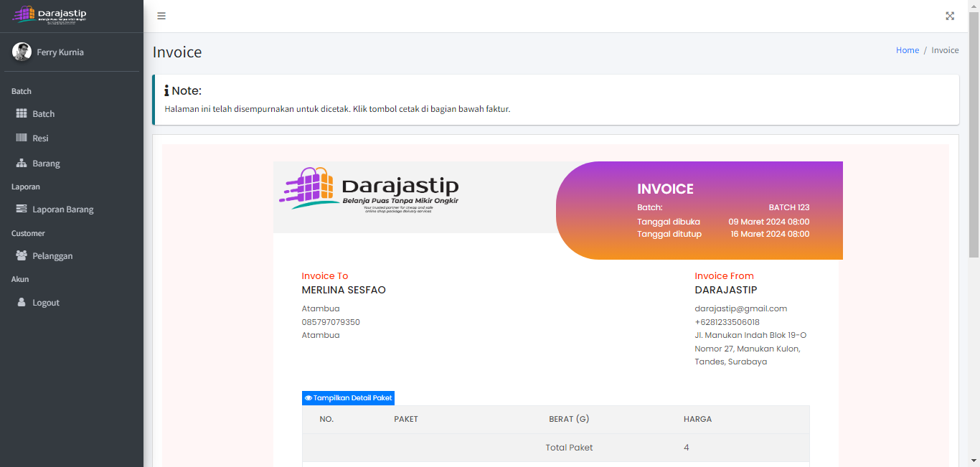Open the Batch menu item
The height and width of the screenshot is (467, 980).
click(x=44, y=114)
